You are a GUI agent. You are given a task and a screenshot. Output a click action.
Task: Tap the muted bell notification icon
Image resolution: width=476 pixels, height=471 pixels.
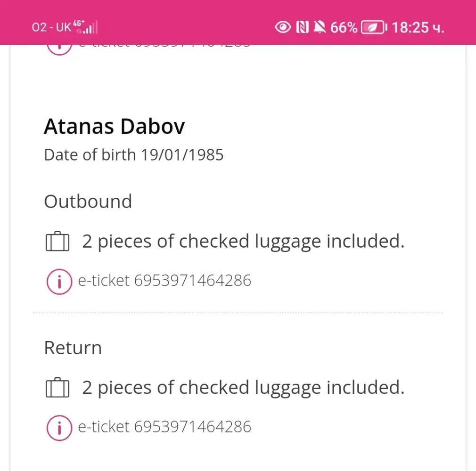[x=320, y=28]
